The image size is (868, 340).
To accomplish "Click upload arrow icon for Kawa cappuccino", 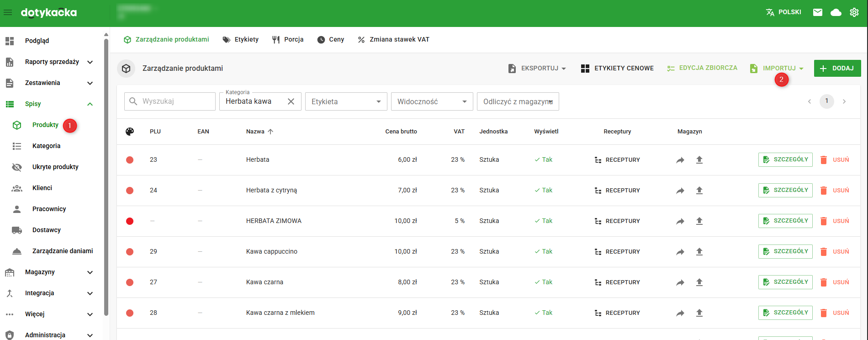I will click(x=699, y=251).
